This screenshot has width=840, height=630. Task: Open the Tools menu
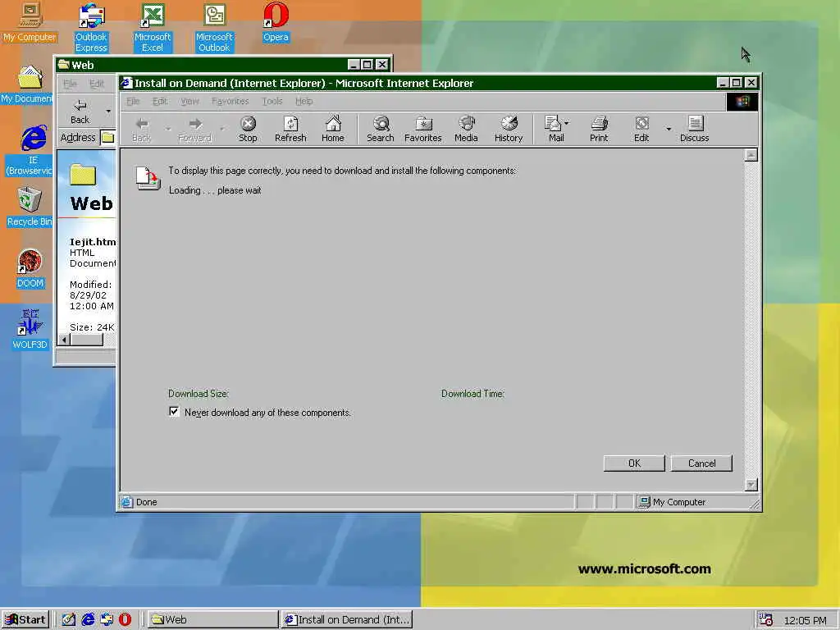(x=272, y=101)
